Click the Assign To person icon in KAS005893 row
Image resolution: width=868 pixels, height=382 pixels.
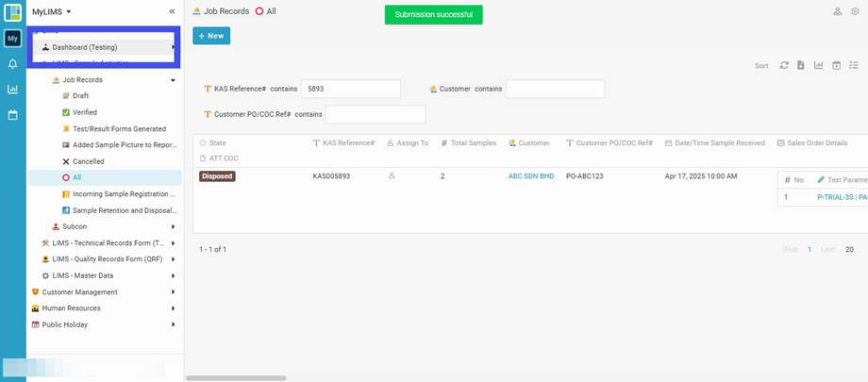pos(392,176)
